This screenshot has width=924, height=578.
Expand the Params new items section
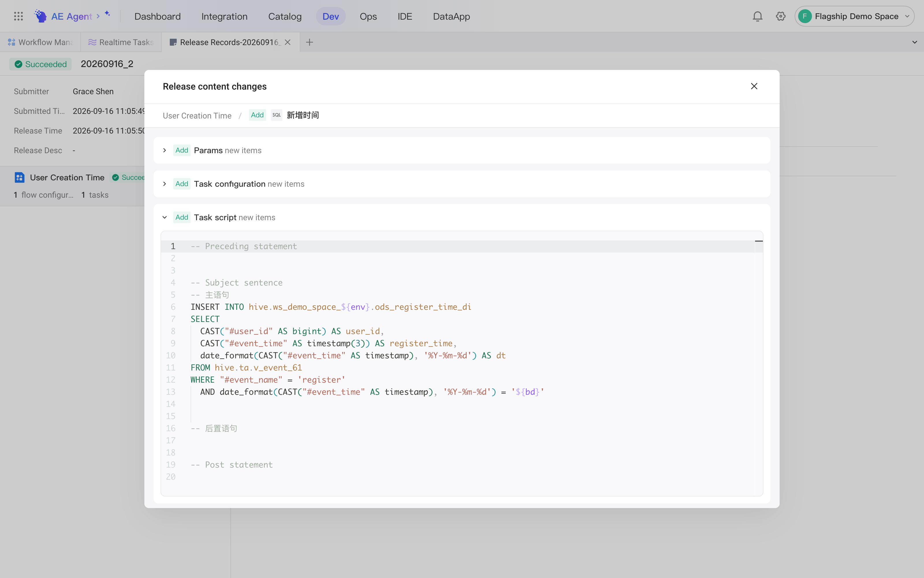165,150
